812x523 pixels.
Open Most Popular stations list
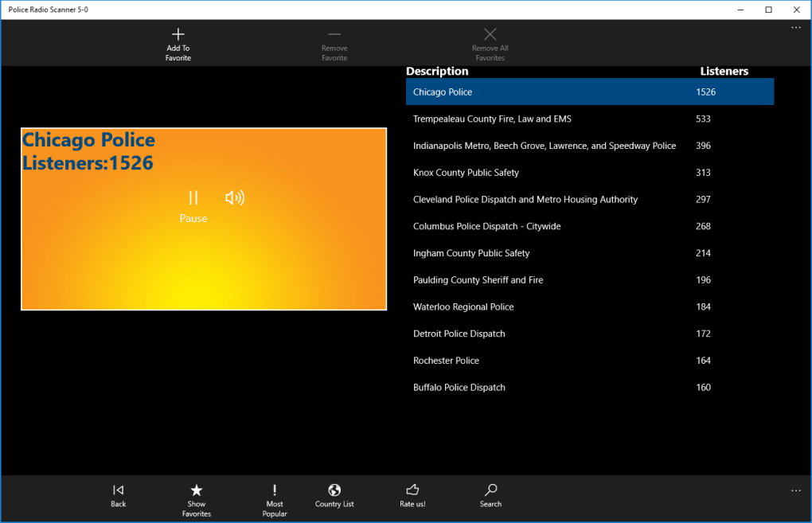(275, 491)
